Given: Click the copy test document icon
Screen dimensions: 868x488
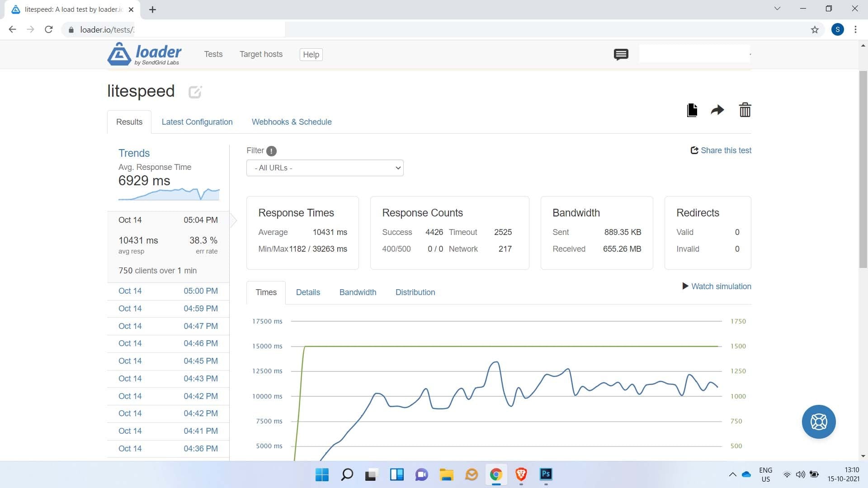Looking at the screenshot, I should pos(692,110).
